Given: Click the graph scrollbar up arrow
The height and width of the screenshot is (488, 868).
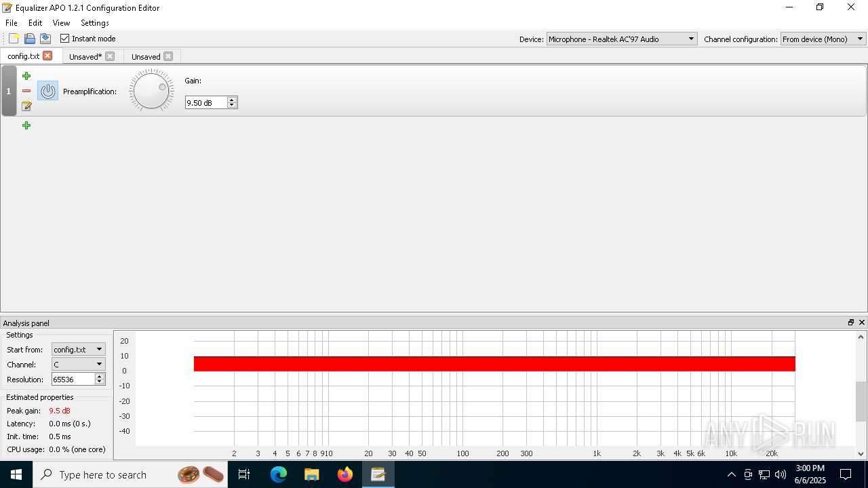Looking at the screenshot, I should (x=861, y=336).
